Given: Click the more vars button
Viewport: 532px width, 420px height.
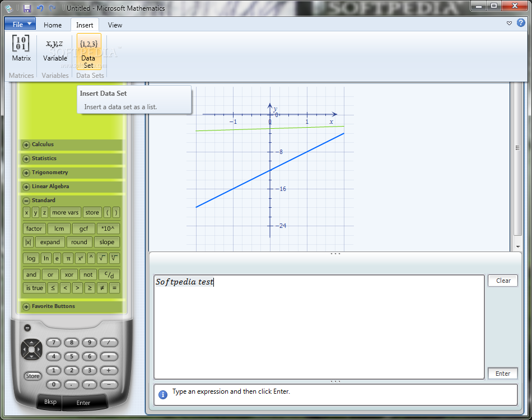Looking at the screenshot, I should (65, 213).
